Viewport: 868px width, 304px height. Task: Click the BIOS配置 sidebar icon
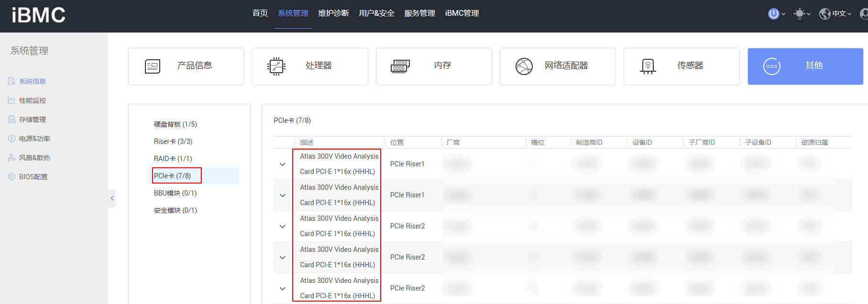coord(11,177)
